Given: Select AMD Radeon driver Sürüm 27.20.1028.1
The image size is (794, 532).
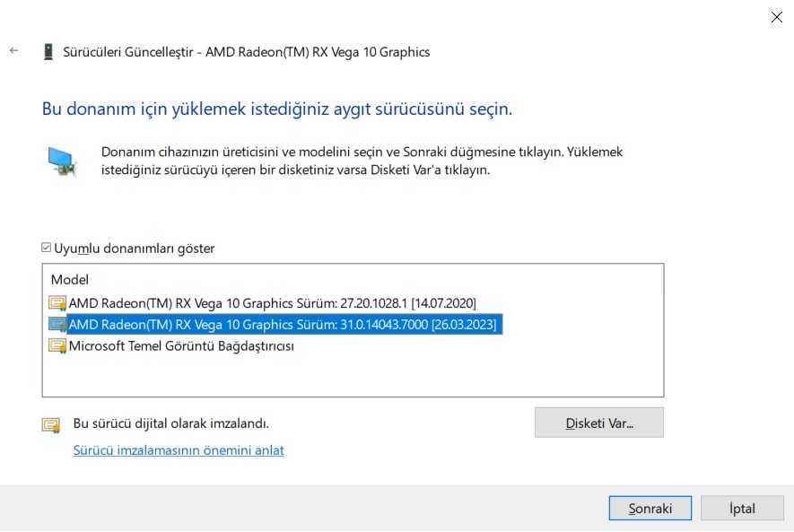Looking at the screenshot, I should pos(273,303).
